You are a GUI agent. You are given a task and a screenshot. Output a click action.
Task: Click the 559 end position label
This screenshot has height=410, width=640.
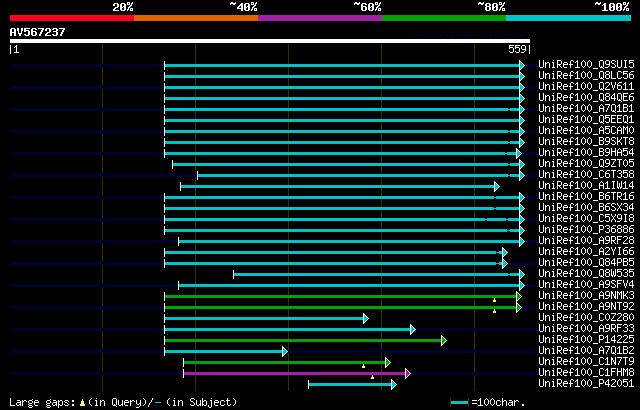pos(517,49)
